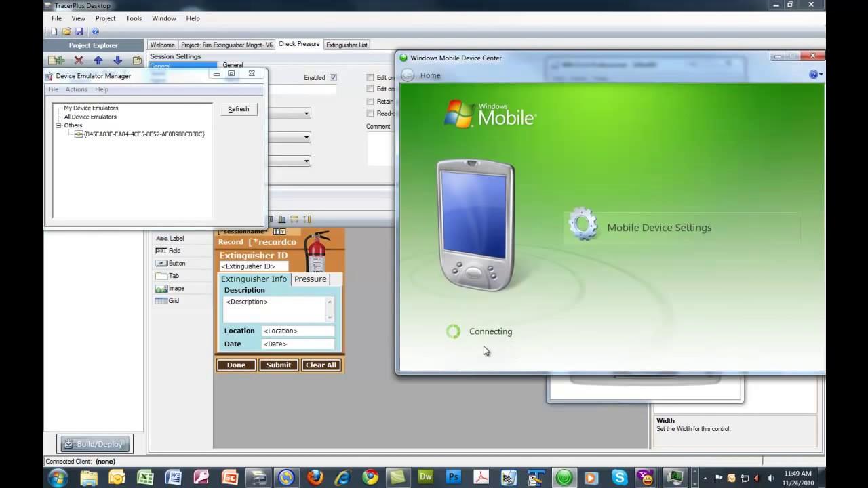868x488 pixels.
Task: Click the blue Move Up arrow in Project Explorer
Action: point(98,60)
